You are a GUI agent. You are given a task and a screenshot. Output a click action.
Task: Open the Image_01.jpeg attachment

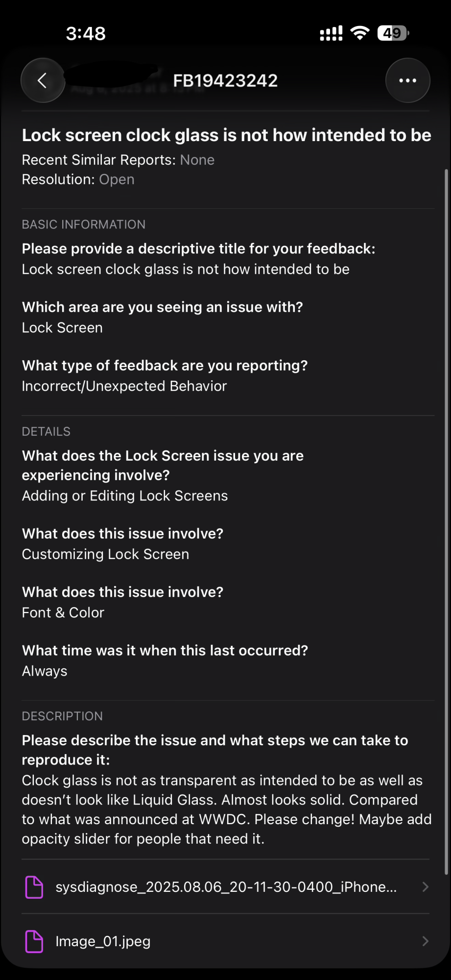tap(103, 941)
